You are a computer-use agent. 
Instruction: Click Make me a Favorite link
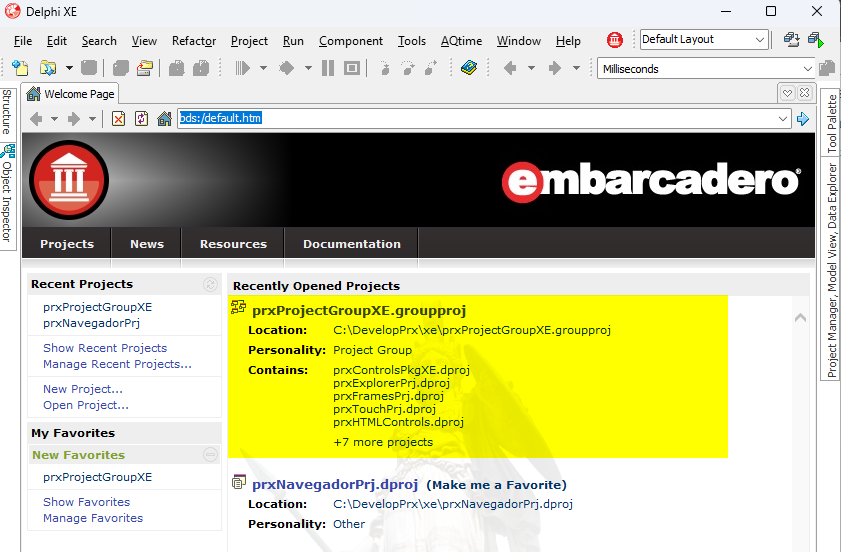pos(497,485)
